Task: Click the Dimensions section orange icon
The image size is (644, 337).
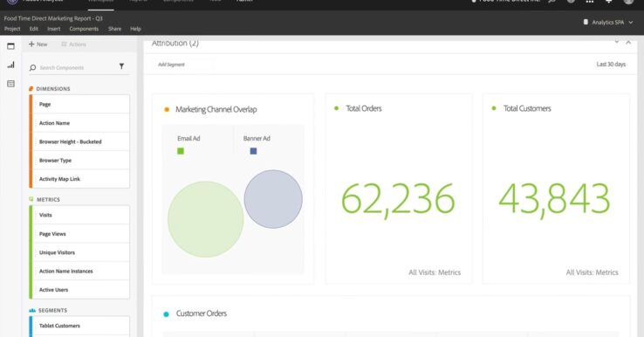Action: (x=31, y=89)
